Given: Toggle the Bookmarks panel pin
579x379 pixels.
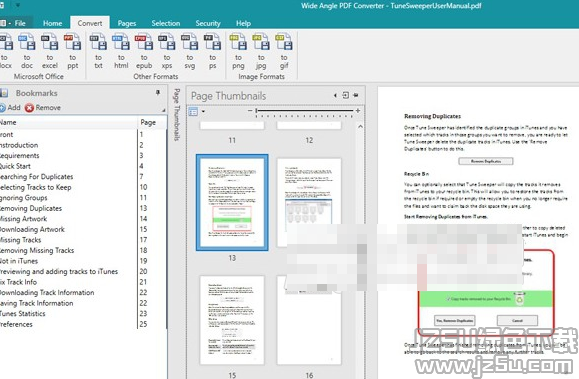Looking at the screenshot, I should (x=158, y=93).
